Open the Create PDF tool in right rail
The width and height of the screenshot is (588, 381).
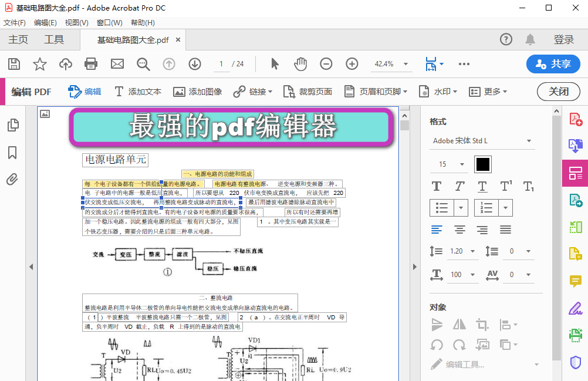[576, 120]
